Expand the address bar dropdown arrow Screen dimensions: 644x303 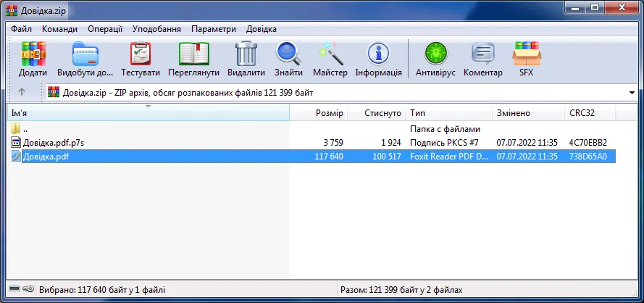coord(632,93)
